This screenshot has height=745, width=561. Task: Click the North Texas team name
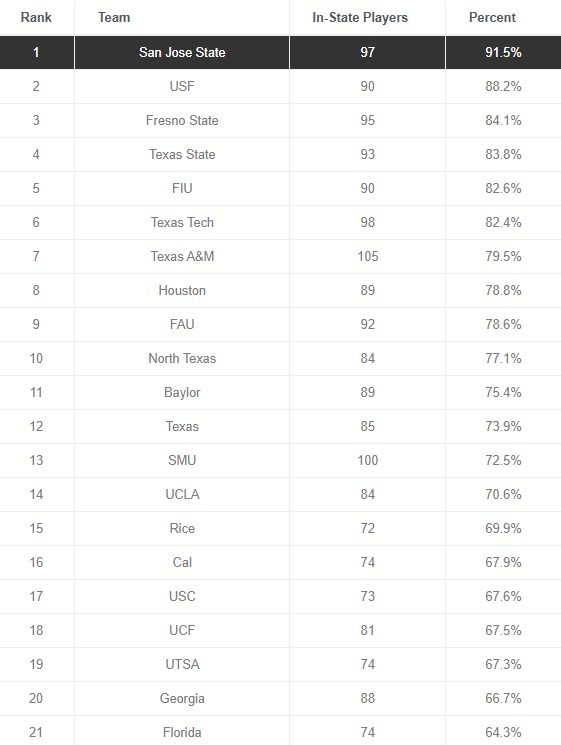[x=182, y=358]
